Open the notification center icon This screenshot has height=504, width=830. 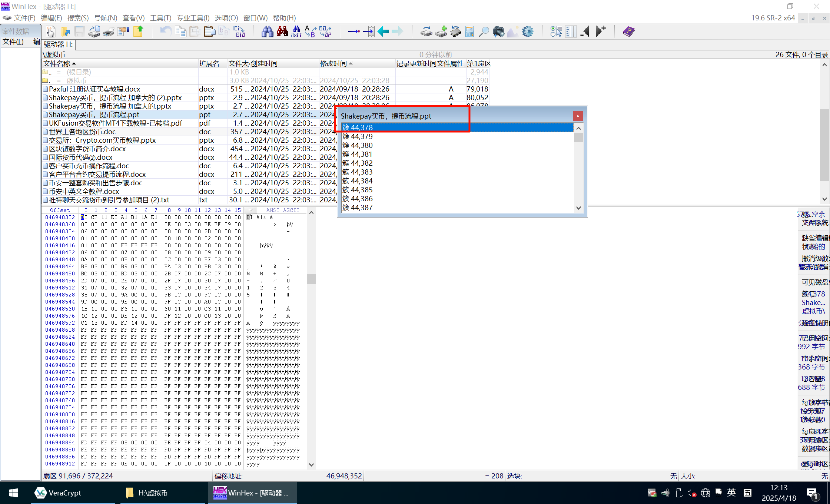[812, 493]
